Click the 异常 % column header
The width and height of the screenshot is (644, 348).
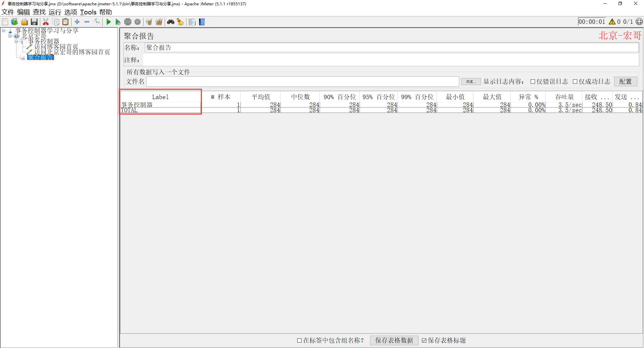[x=528, y=97]
